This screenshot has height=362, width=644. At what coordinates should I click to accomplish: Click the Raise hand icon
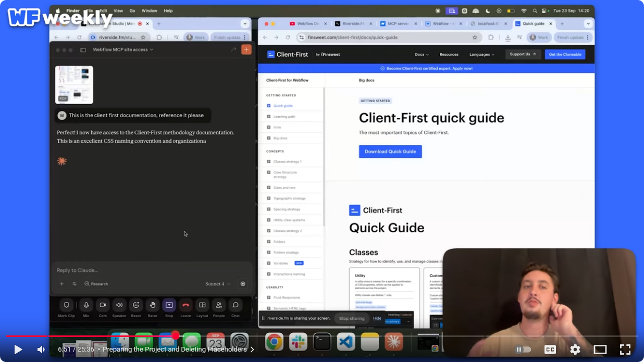153,305
